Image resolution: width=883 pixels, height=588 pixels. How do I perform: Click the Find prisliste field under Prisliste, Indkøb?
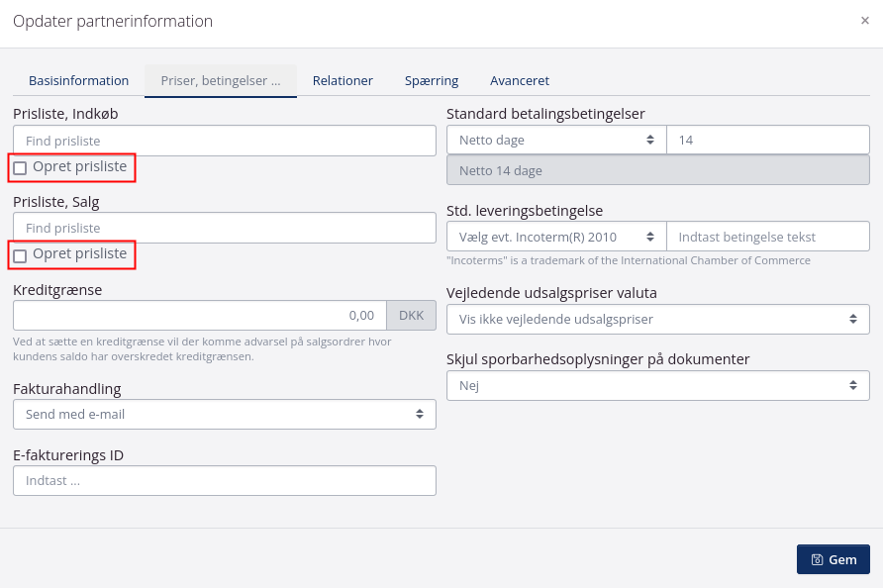coord(224,140)
